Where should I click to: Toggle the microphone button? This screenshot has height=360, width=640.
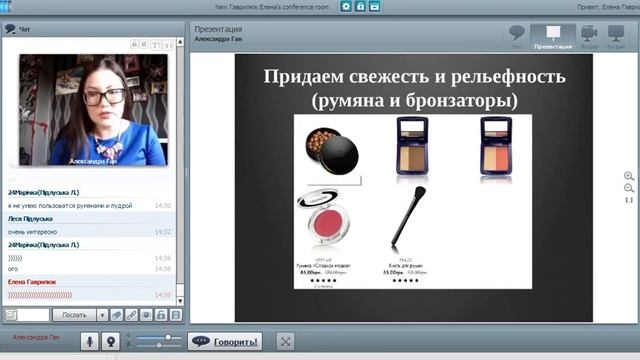click(x=90, y=341)
